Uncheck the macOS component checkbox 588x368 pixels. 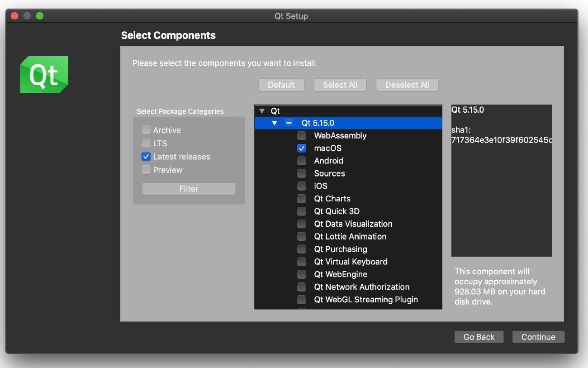pos(301,148)
